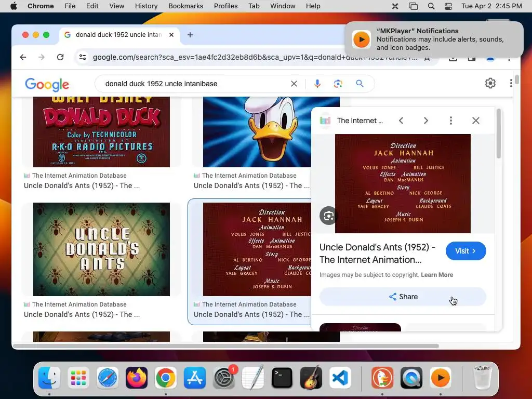
Task: Open Visual Studio Code from the Dock
Action: click(340, 378)
